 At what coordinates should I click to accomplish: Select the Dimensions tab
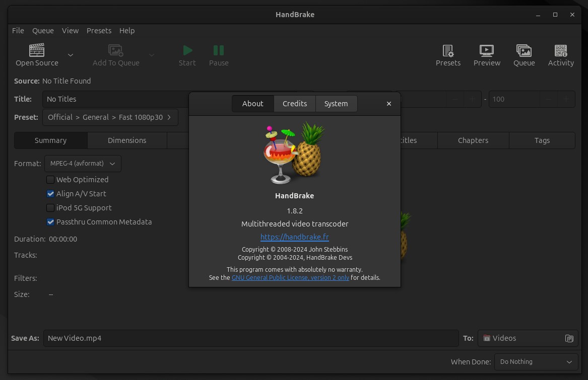(x=127, y=140)
